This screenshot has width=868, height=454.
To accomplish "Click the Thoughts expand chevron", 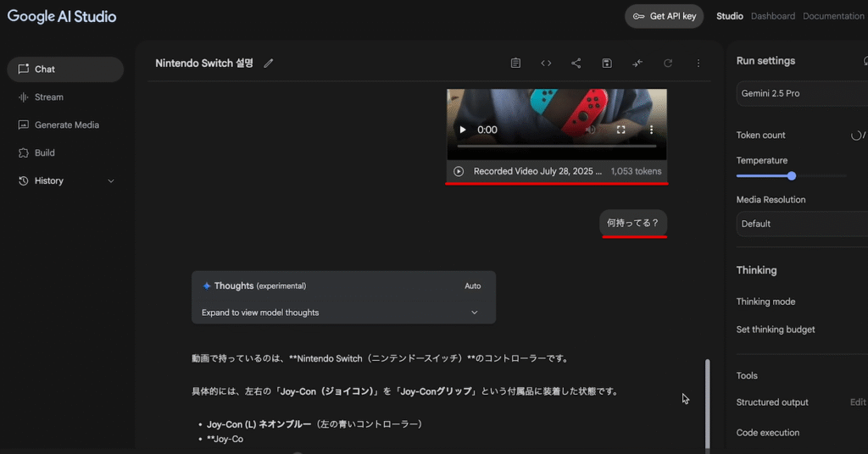I will point(475,313).
